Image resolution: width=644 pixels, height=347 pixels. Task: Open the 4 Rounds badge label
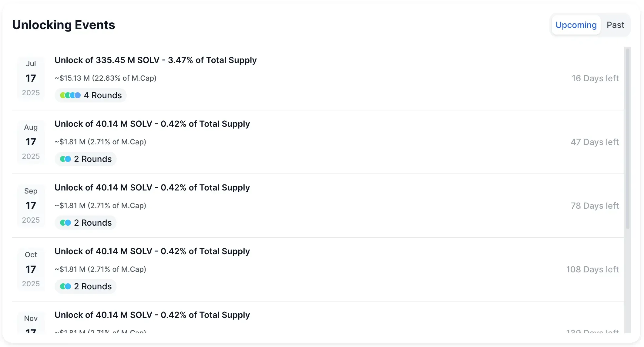(x=102, y=95)
